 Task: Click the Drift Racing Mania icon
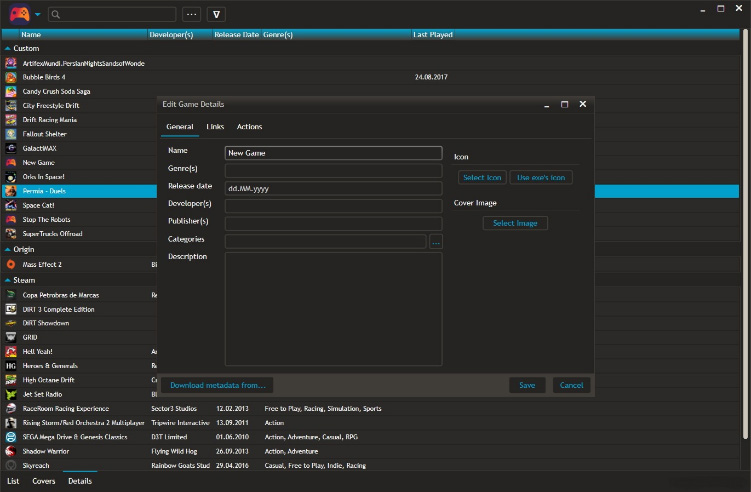tap(11, 120)
